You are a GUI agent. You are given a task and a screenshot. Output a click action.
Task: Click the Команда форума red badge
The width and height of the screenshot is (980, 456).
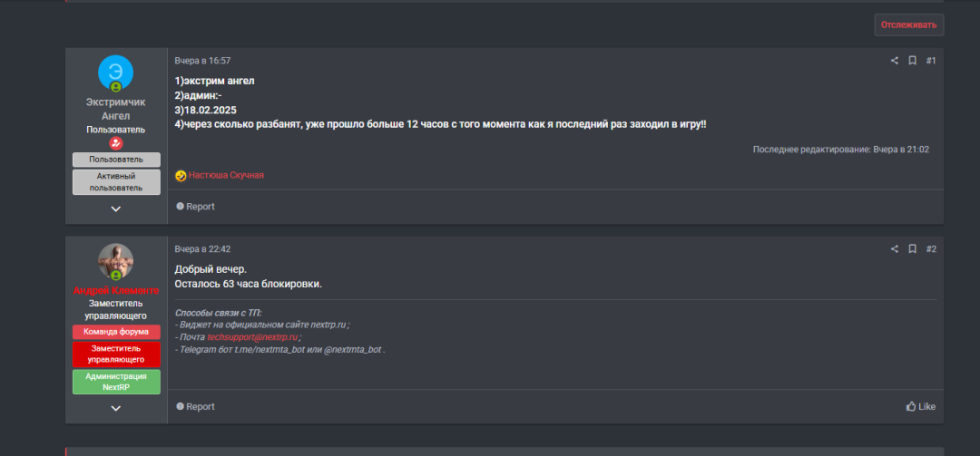(115, 332)
